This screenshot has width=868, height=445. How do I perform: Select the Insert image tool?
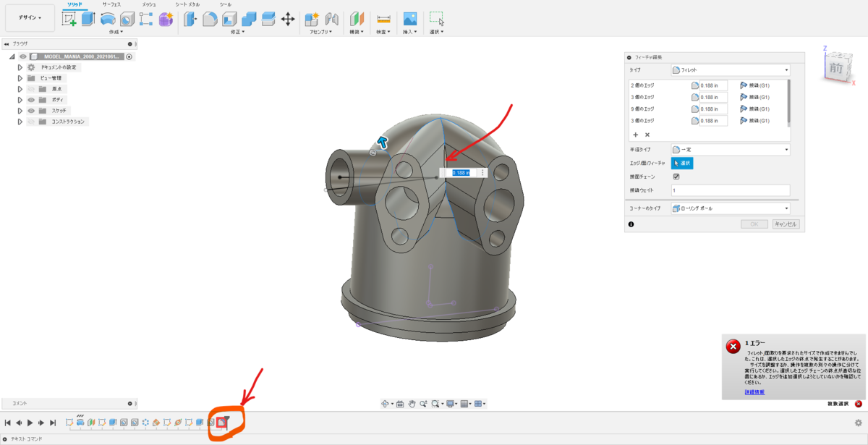[410, 20]
